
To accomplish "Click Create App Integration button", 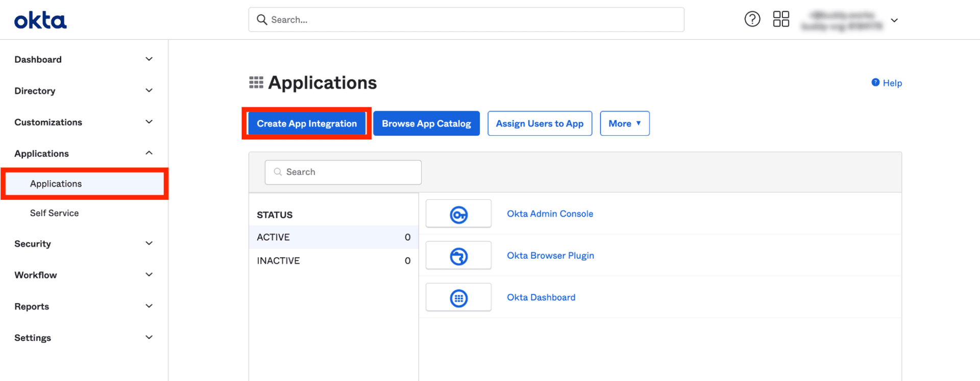I will tap(307, 123).
